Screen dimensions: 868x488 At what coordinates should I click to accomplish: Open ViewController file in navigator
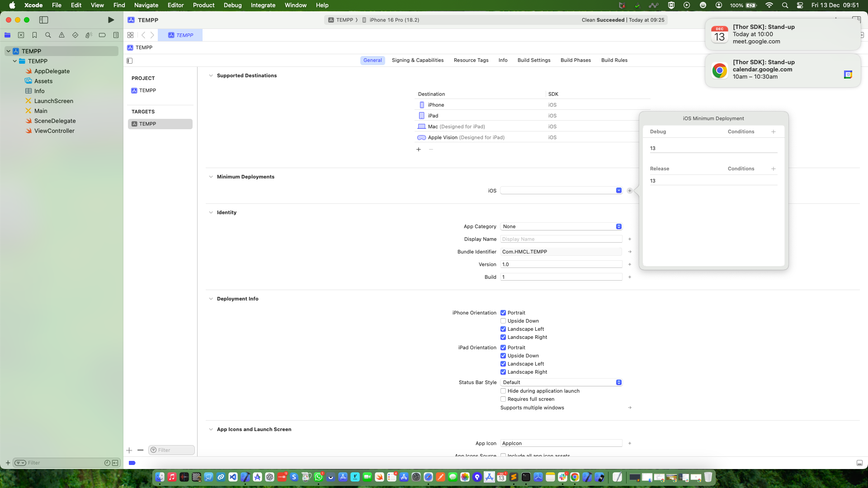54,131
